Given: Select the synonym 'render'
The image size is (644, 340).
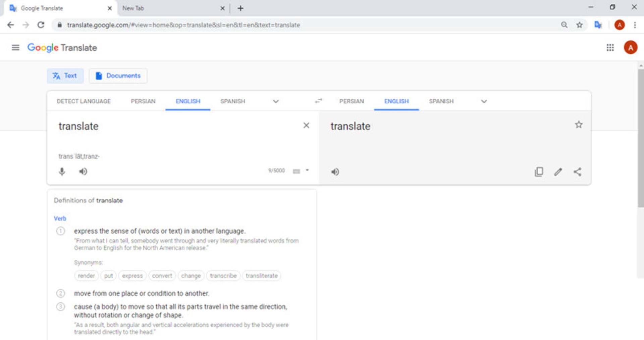Looking at the screenshot, I should [86, 276].
